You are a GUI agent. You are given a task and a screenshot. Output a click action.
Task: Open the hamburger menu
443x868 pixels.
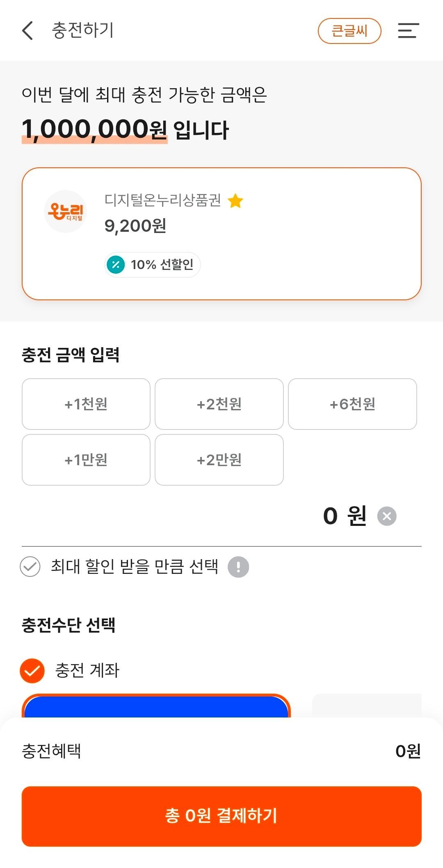408,31
